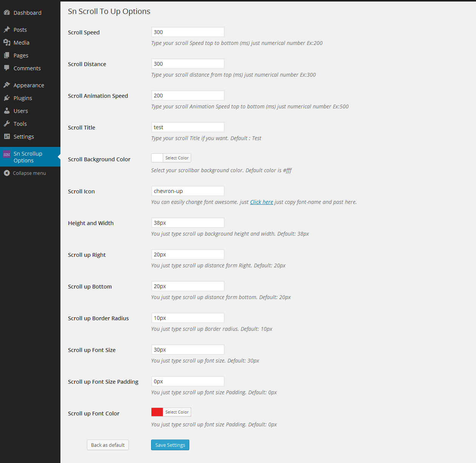Screen dimensions: 476x463
Task: Click the Scroll Background Color label
Action: click(99, 159)
